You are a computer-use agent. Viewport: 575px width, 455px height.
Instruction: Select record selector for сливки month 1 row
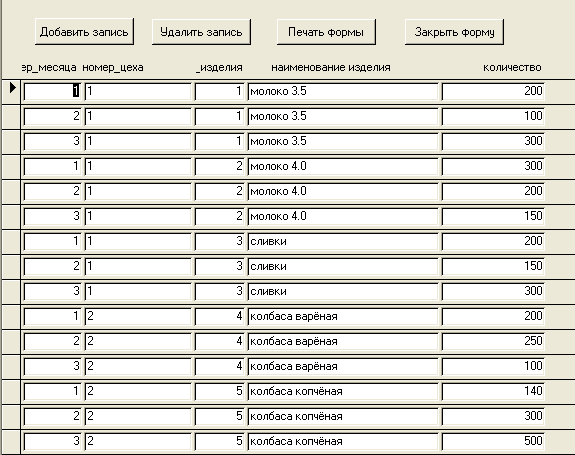(x=11, y=242)
